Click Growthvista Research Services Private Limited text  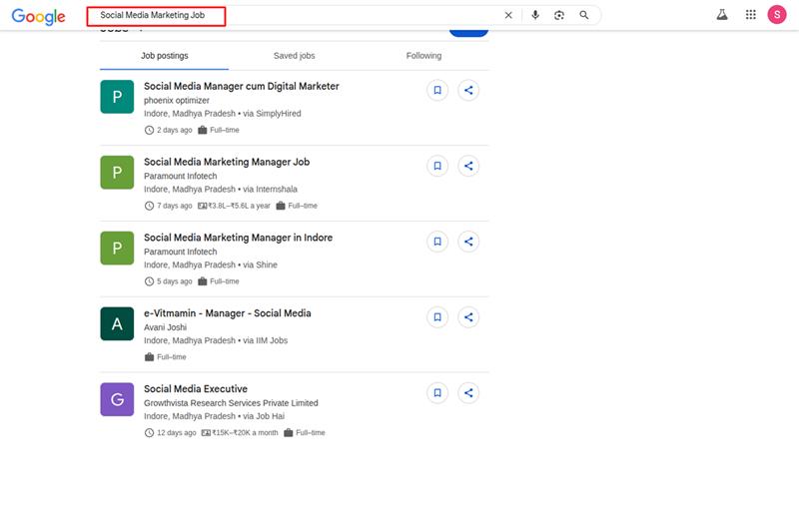point(231,403)
